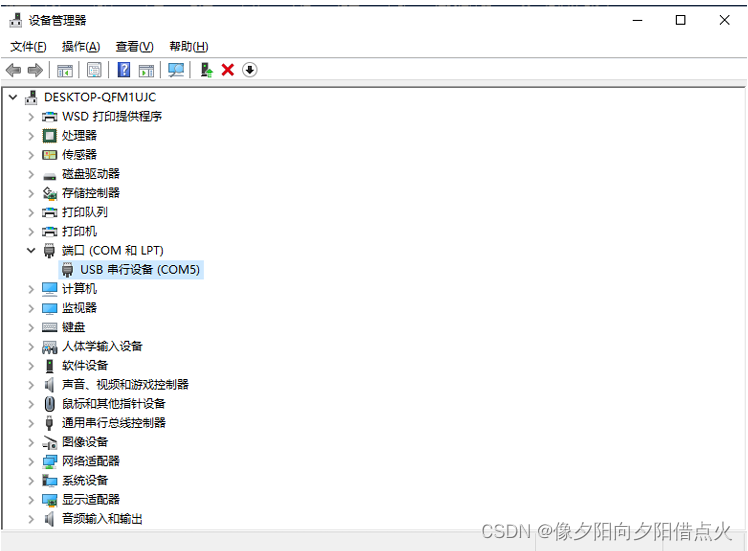This screenshot has width=748, height=551.
Task: Click the action pane toolbar icon next to Help
Action: point(146,70)
